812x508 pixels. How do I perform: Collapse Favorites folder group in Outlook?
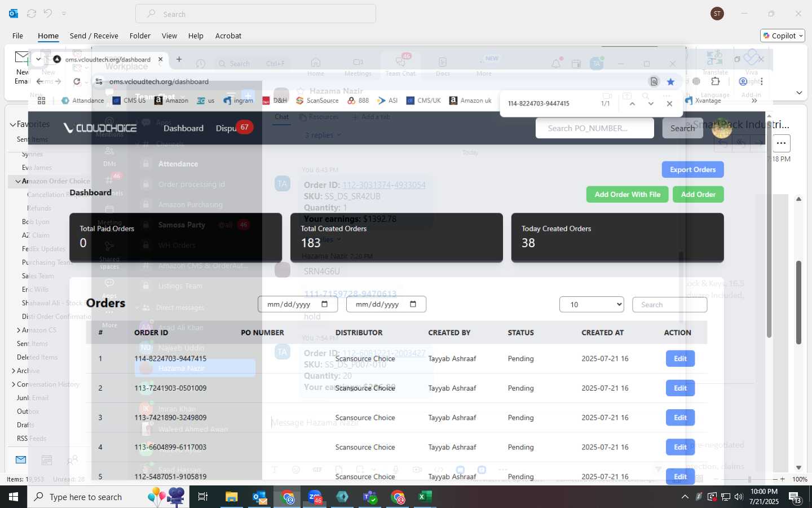(x=12, y=124)
